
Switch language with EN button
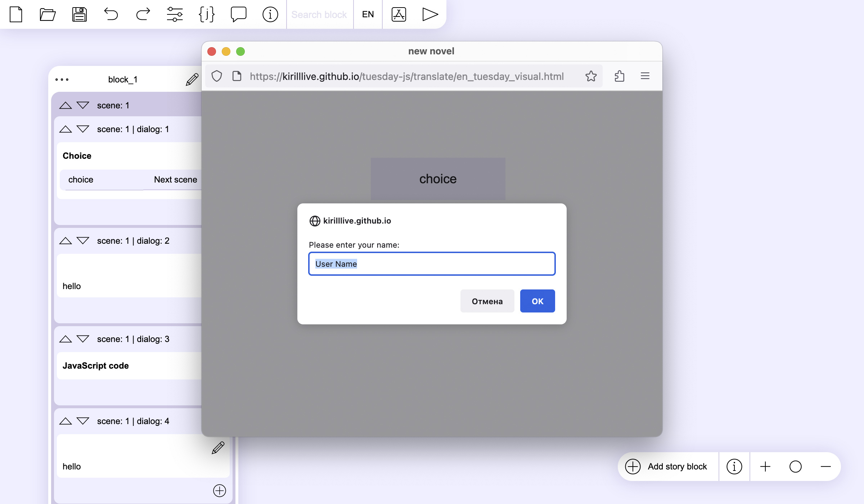coord(368,14)
